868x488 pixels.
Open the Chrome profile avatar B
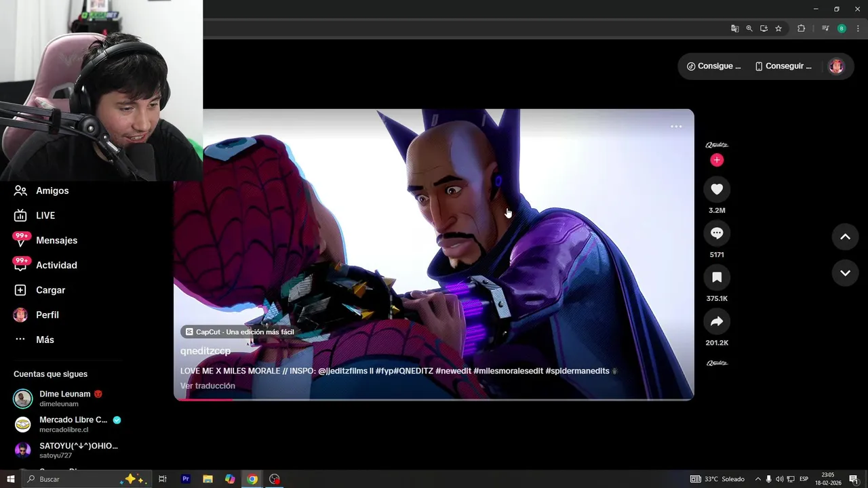pos(842,28)
